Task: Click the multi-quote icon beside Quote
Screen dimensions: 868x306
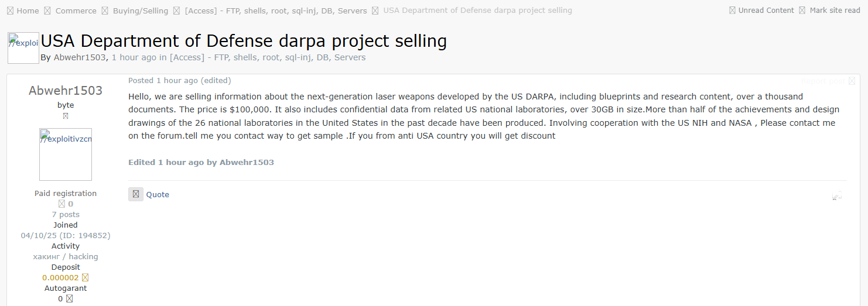Action: [x=136, y=194]
